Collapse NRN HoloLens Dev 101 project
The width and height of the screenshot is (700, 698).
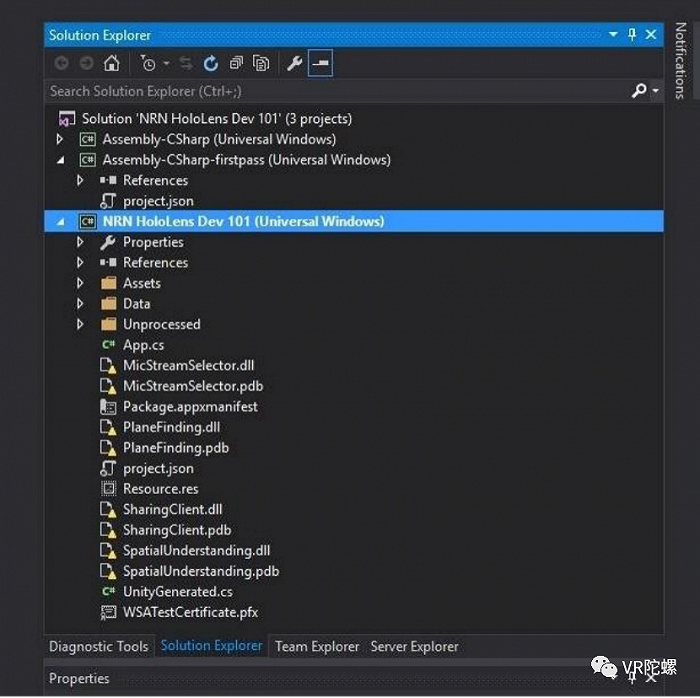click(60, 222)
